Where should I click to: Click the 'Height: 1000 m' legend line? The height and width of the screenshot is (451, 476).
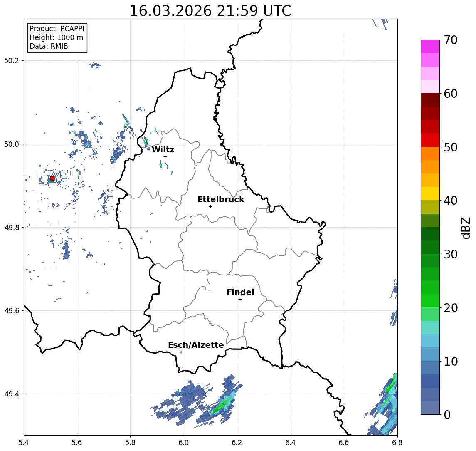click(x=56, y=37)
